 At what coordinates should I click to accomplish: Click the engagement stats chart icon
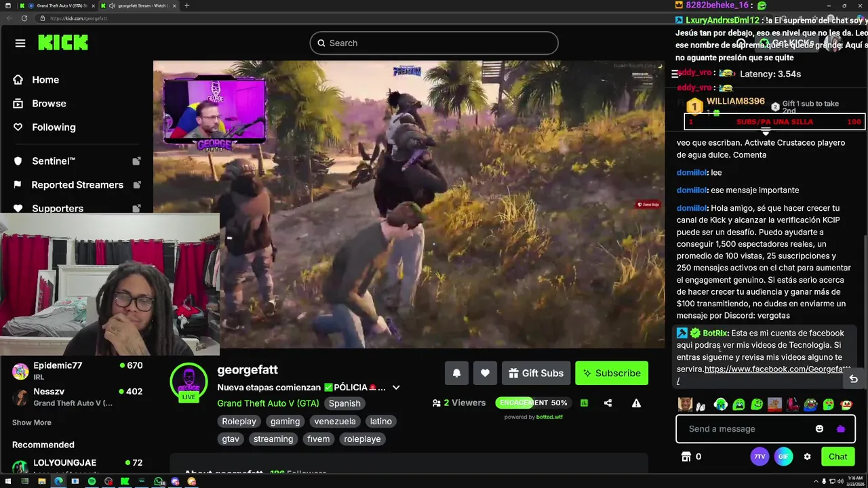584,403
